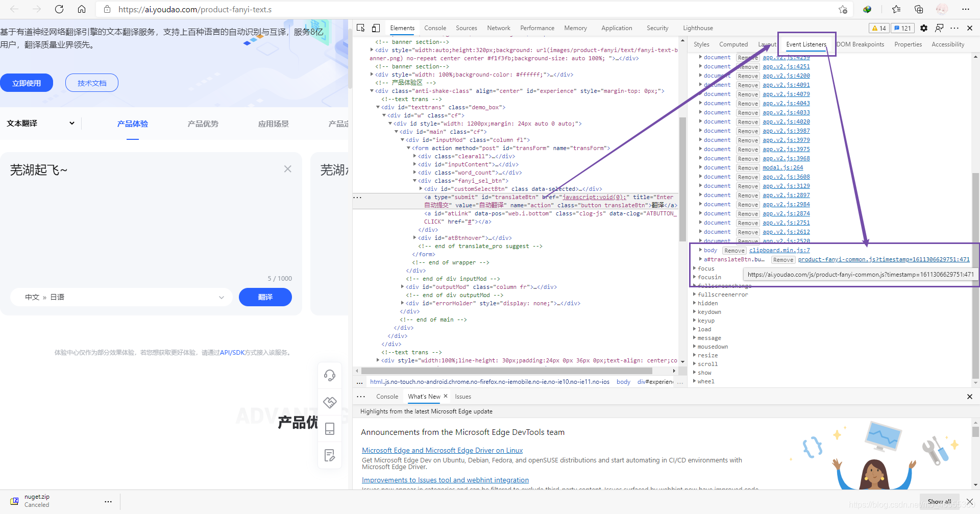
Task: Click the floating tag icon in sidebar
Action: [x=330, y=402]
